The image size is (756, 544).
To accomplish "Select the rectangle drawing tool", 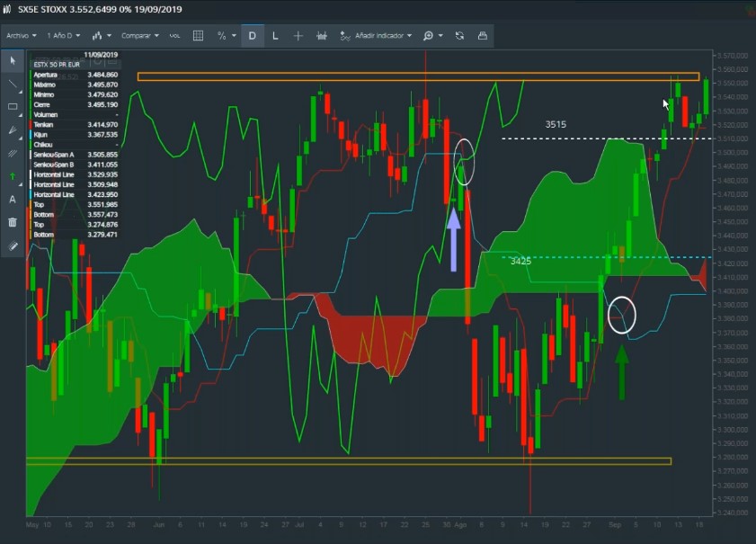I will [13, 107].
